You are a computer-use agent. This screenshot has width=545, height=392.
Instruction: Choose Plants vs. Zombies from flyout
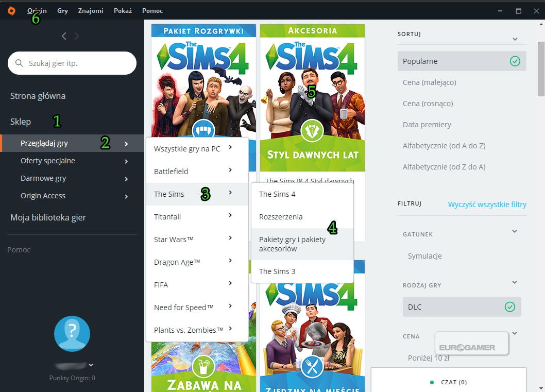[197, 330]
